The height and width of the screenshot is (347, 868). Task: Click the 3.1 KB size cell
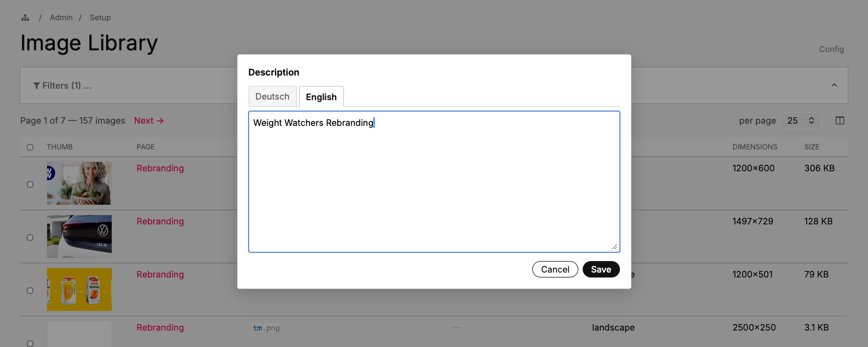[817, 327]
